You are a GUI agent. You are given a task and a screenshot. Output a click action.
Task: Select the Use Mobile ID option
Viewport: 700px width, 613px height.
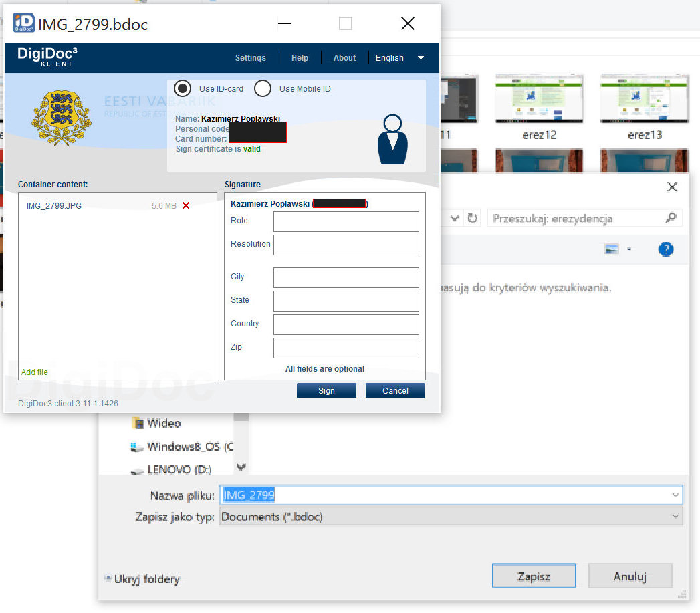click(x=263, y=88)
